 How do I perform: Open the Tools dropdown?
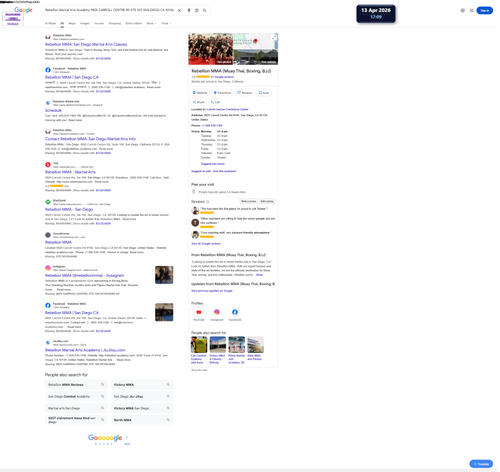click(x=167, y=24)
